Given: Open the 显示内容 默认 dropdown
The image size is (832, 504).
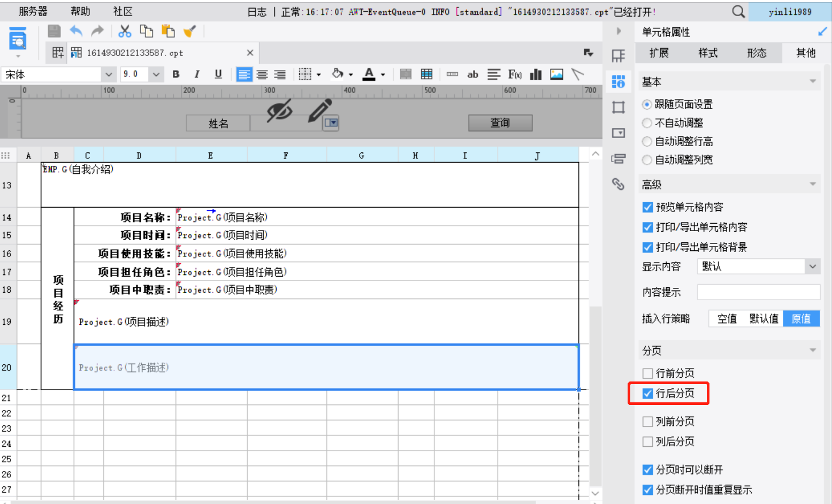Looking at the screenshot, I should pyautogui.click(x=759, y=266).
